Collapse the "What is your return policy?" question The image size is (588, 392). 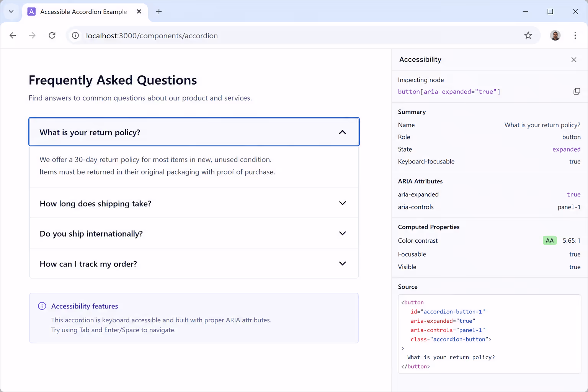coord(194,132)
